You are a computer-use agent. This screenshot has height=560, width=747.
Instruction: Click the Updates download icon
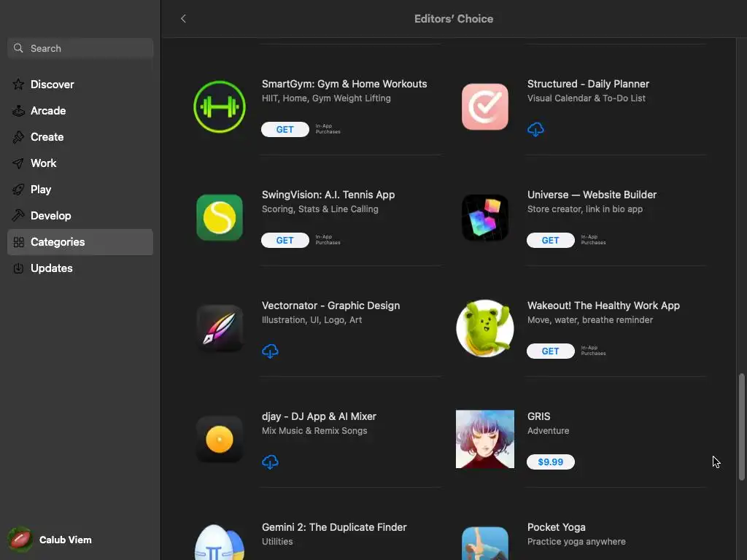coord(18,268)
